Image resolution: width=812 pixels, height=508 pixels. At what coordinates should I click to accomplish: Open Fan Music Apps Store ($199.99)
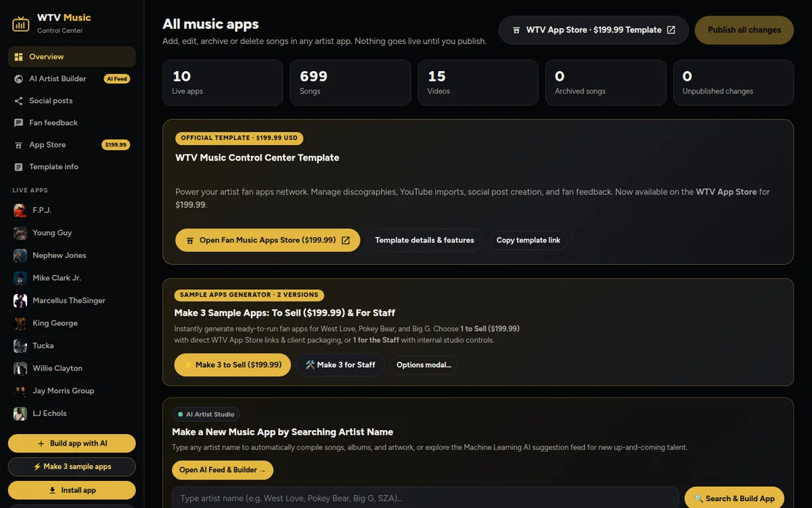click(x=267, y=240)
